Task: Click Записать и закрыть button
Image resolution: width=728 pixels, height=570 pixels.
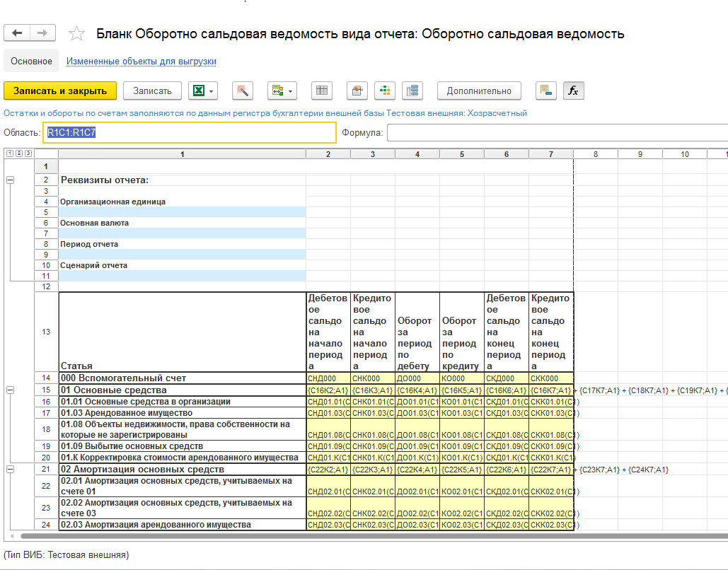Action: (60, 91)
